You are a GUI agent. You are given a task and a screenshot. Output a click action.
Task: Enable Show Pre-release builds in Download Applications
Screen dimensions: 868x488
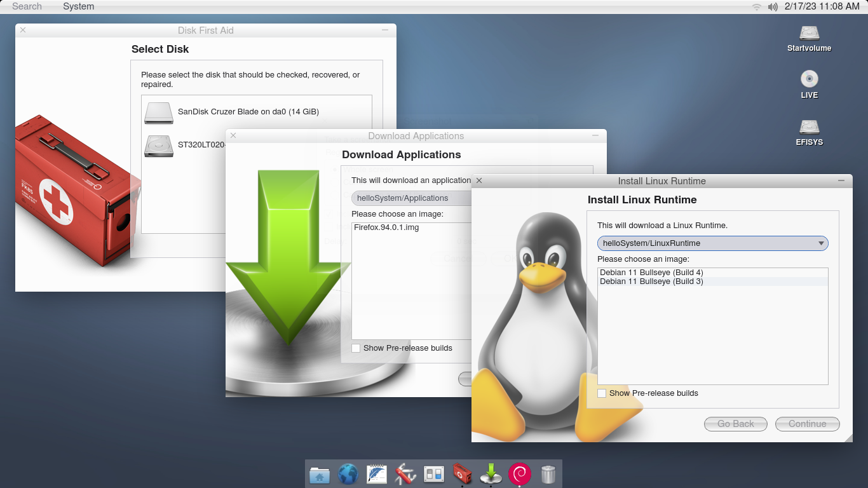[x=356, y=348]
